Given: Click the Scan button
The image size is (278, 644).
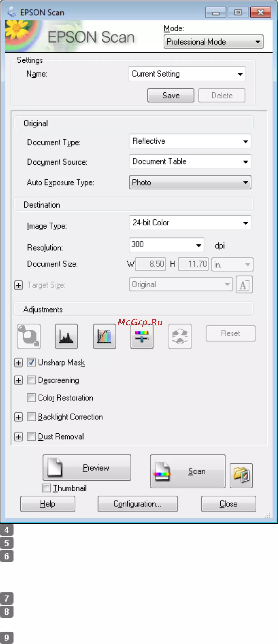Looking at the screenshot, I should (x=188, y=471).
